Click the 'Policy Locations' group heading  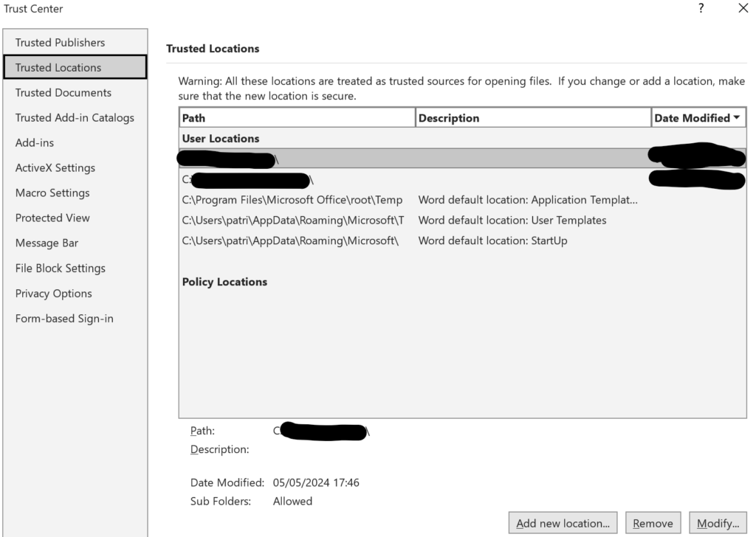click(x=224, y=282)
